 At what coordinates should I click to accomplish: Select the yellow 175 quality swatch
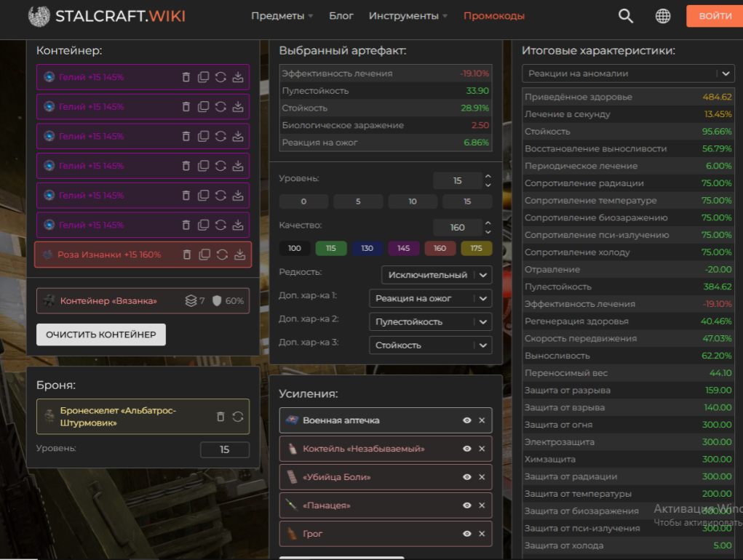(476, 248)
